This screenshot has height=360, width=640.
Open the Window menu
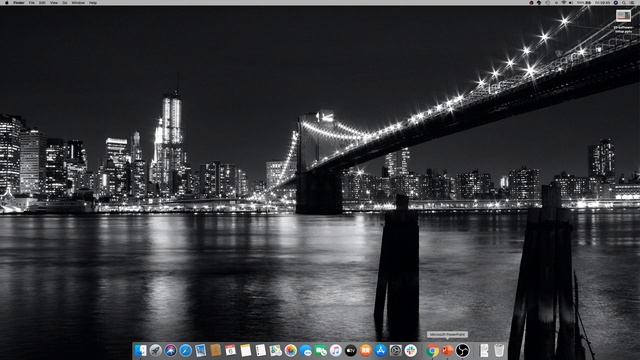coord(78,2)
